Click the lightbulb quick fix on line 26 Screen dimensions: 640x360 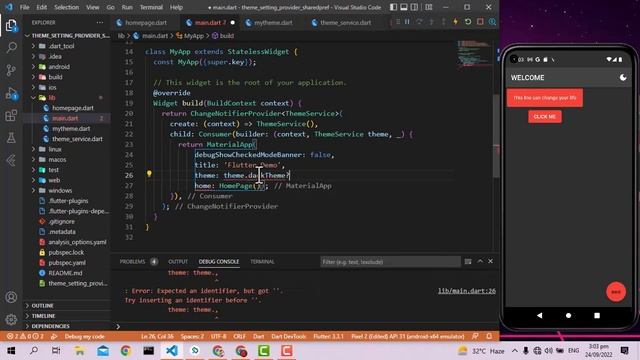pyautogui.click(x=149, y=174)
